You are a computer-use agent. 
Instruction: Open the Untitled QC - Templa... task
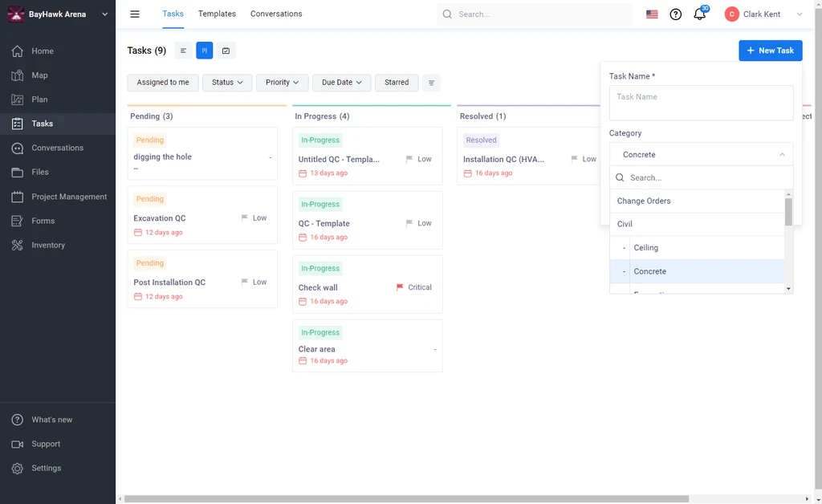point(367,156)
